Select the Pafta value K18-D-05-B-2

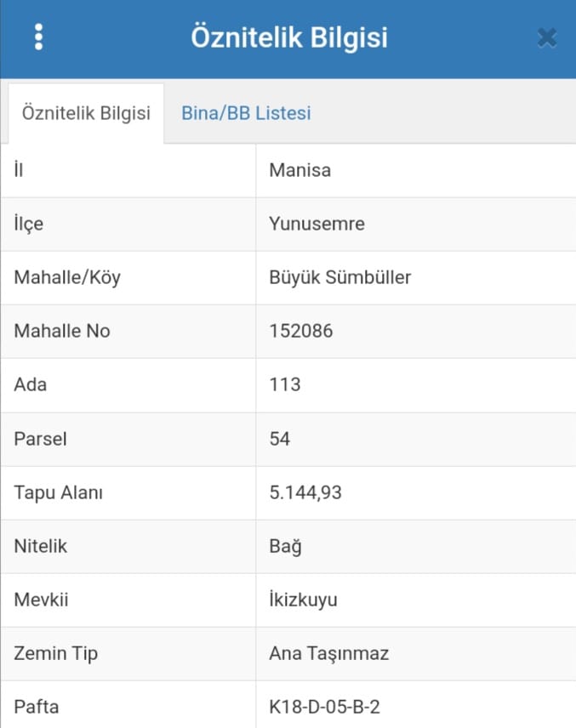pyautogui.click(x=324, y=707)
